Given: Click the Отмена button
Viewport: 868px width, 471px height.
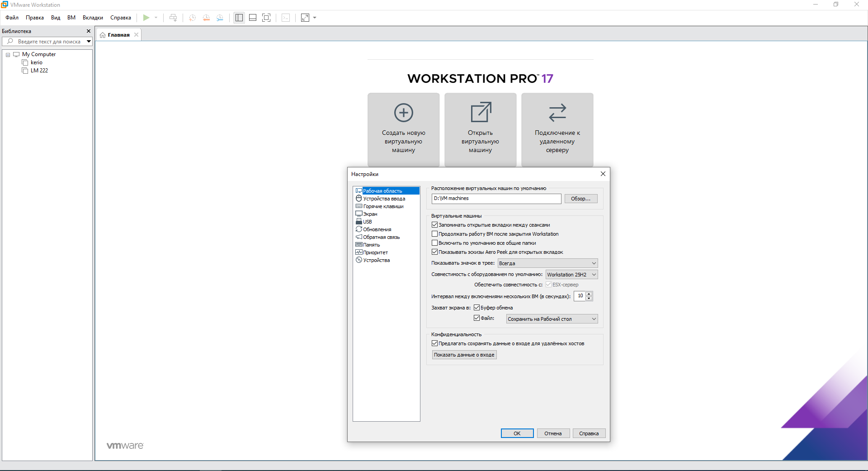Looking at the screenshot, I should (553, 433).
